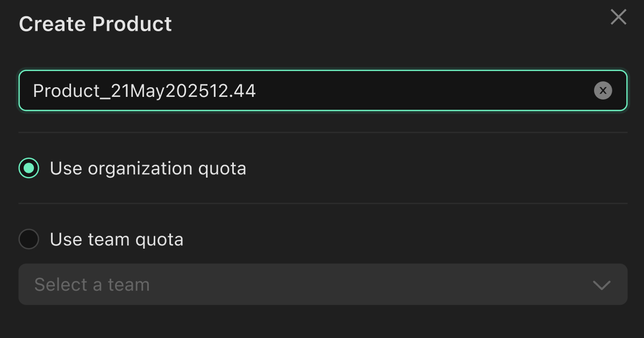This screenshot has height=338, width=644.
Task: Click the product name input field
Action: [x=323, y=91]
